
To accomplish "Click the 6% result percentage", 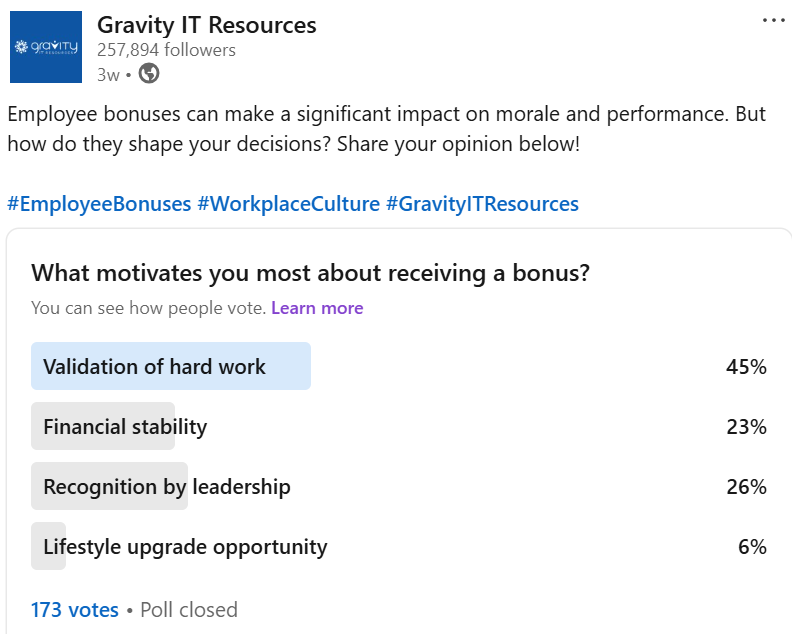I will pos(752,547).
